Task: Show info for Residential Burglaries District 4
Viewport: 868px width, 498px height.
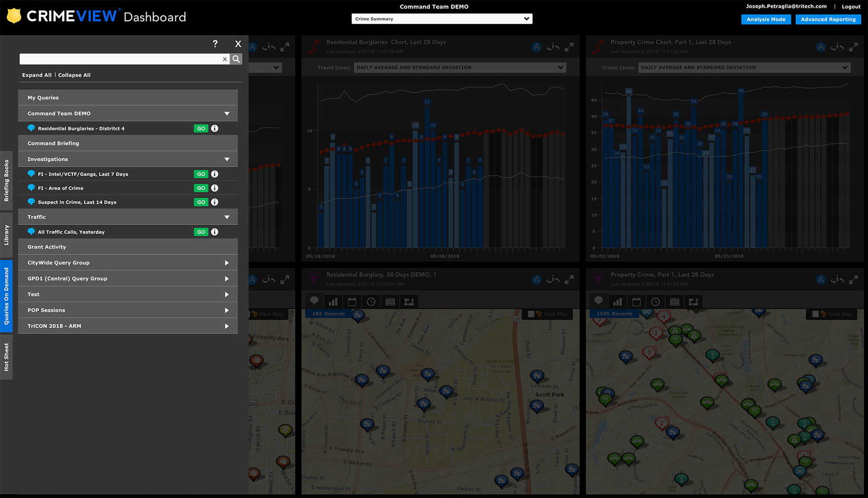Action: pos(215,128)
